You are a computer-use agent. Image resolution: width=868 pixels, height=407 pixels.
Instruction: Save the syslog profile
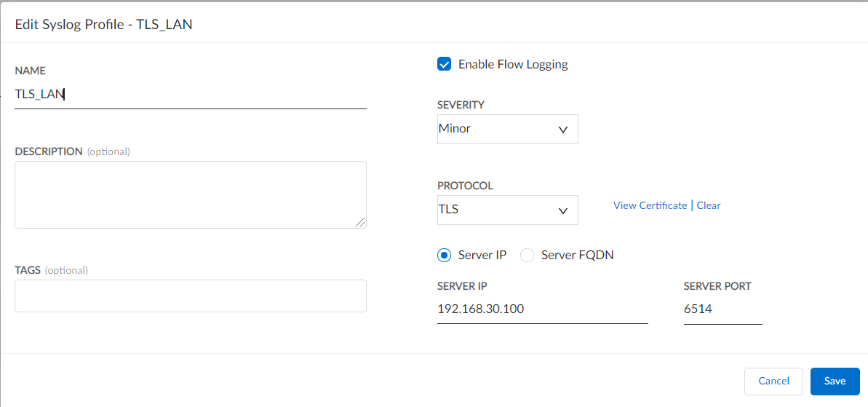(835, 381)
